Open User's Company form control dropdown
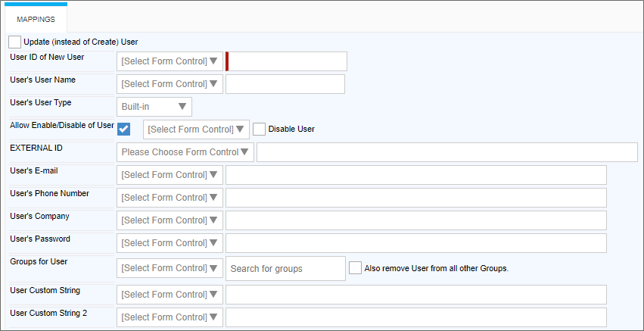 click(x=170, y=220)
